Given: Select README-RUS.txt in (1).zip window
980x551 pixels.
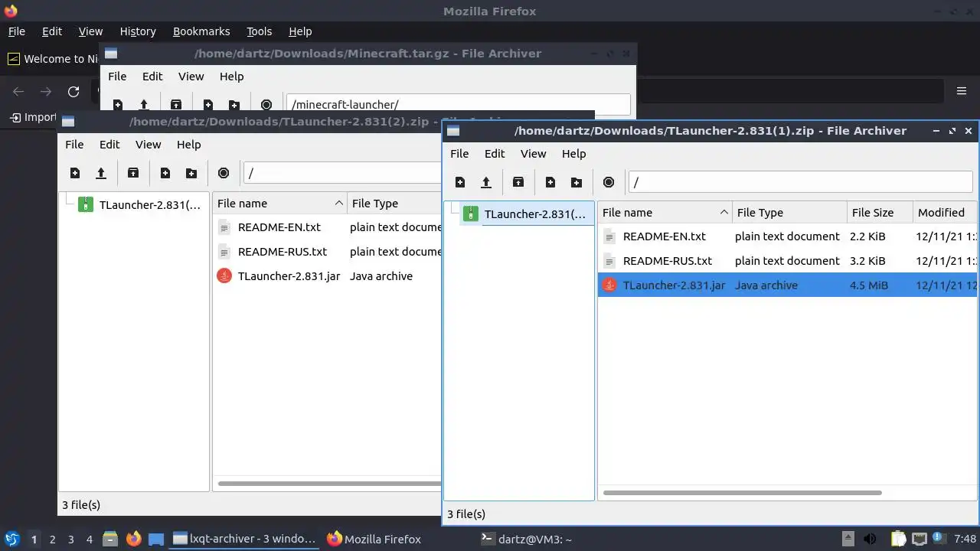Looking at the screenshot, I should [668, 261].
